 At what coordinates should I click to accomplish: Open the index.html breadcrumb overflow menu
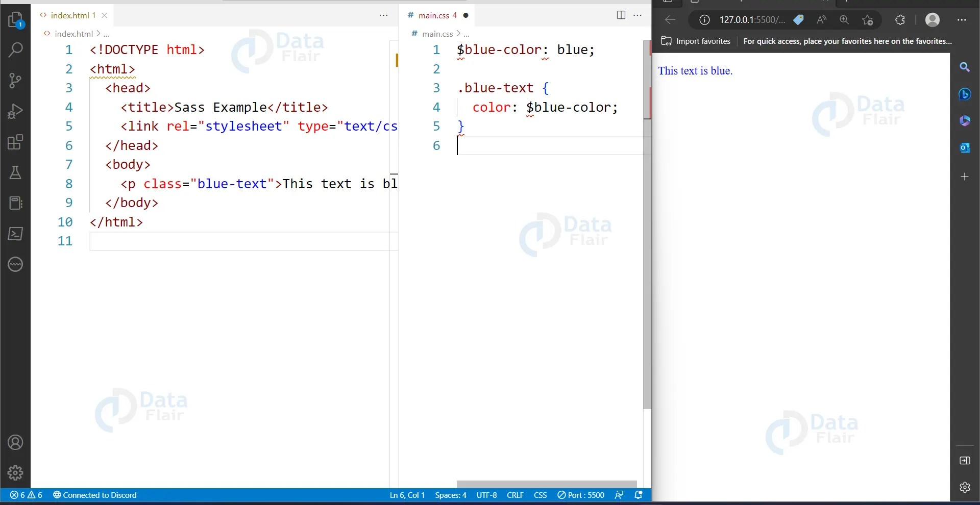(106, 34)
